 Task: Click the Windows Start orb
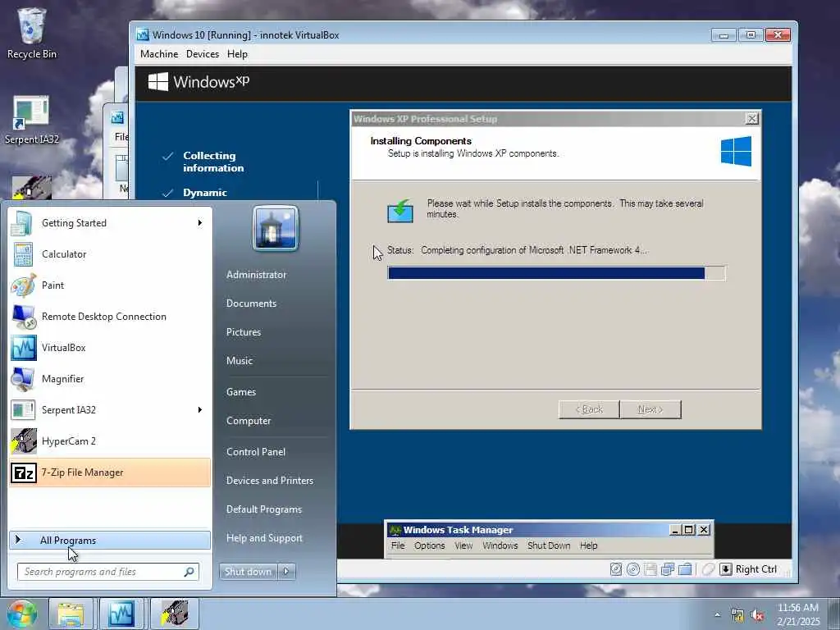(21, 614)
